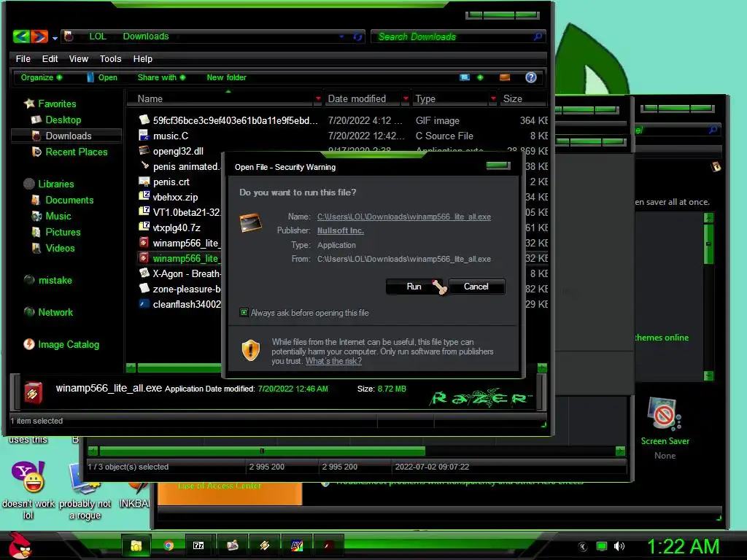
Task: Expand the Share with dropdown
Action: tap(161, 77)
